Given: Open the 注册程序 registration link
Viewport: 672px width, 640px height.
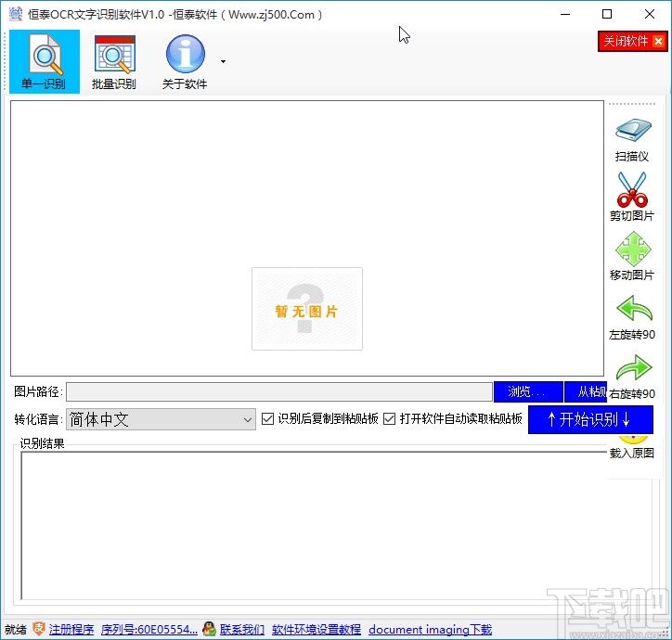Looking at the screenshot, I should click(x=71, y=630).
